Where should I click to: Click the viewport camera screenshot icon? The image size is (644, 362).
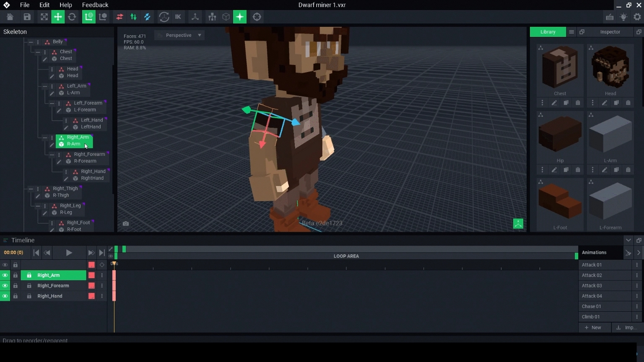126,224
